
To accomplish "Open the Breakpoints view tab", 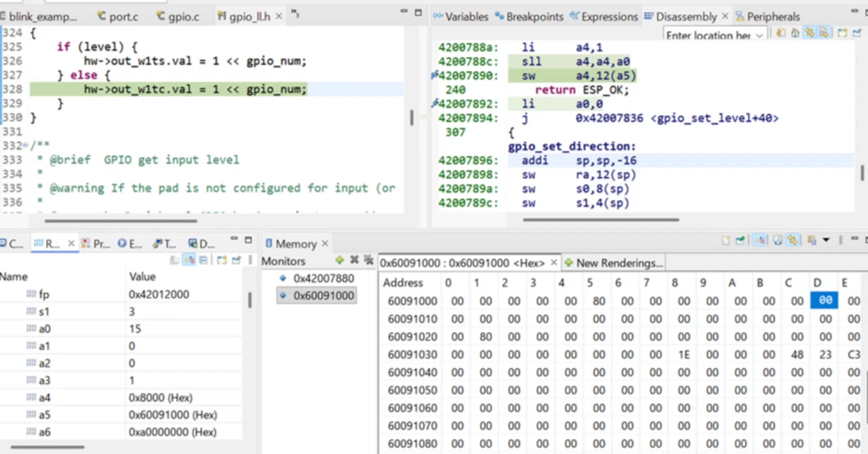I will click(x=529, y=16).
